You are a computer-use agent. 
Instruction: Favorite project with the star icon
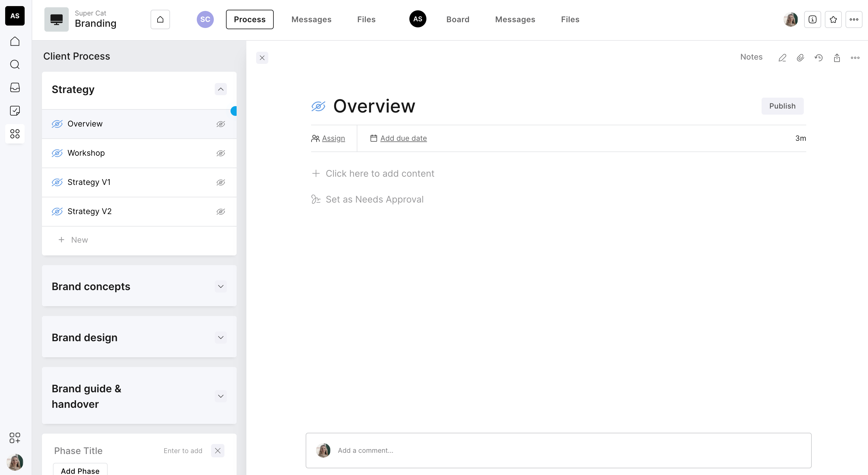[833, 19]
